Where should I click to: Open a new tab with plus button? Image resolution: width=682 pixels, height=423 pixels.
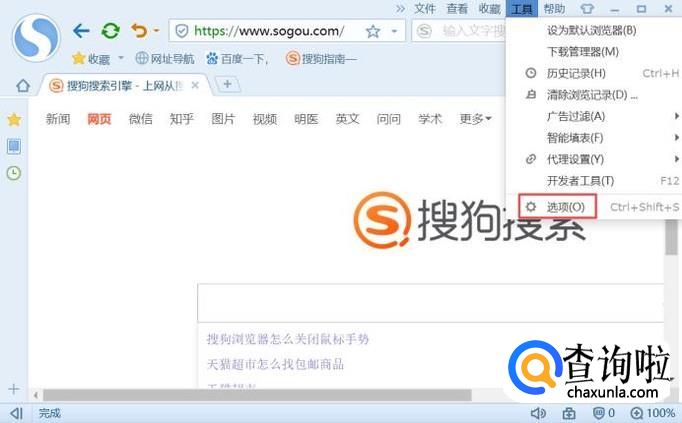227,84
